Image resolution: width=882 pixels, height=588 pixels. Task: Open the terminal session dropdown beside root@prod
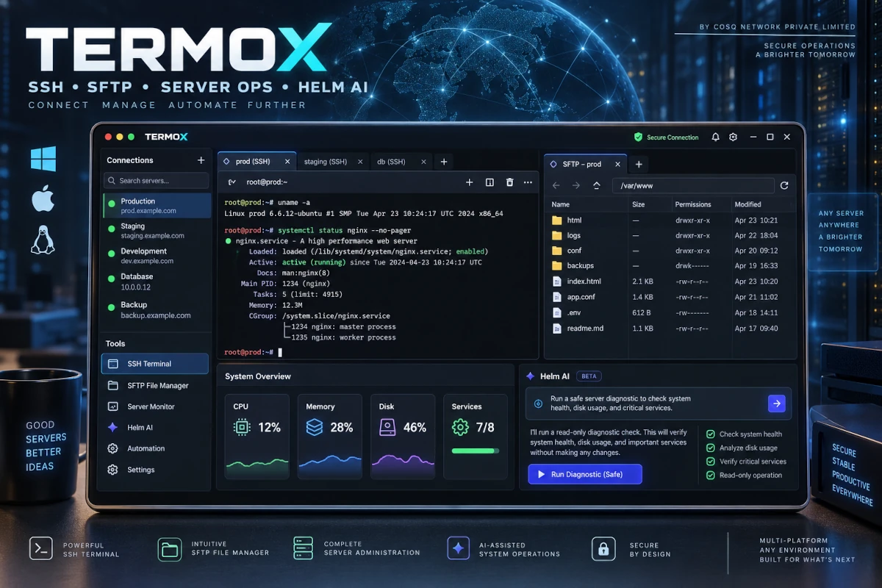point(232,182)
